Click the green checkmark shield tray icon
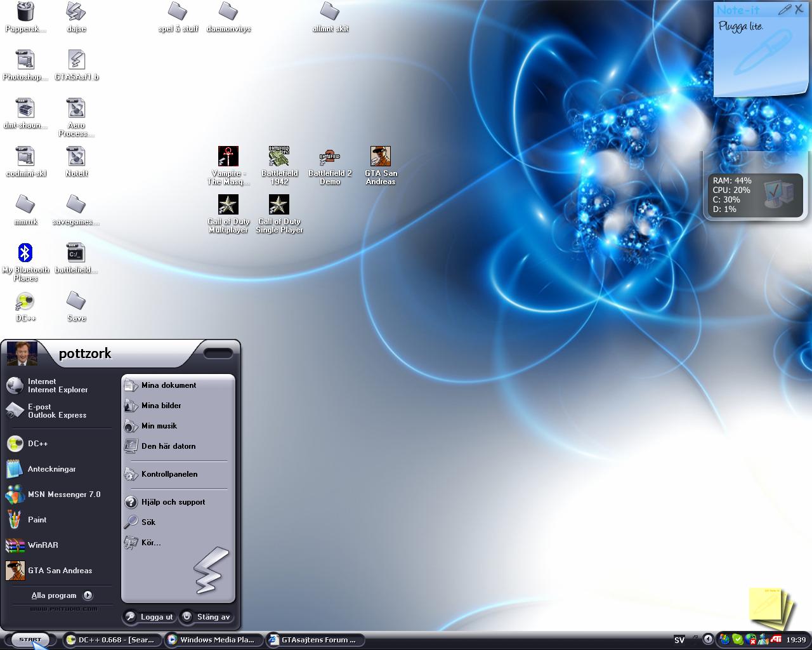Screen dimensions: 812x650 point(738,639)
